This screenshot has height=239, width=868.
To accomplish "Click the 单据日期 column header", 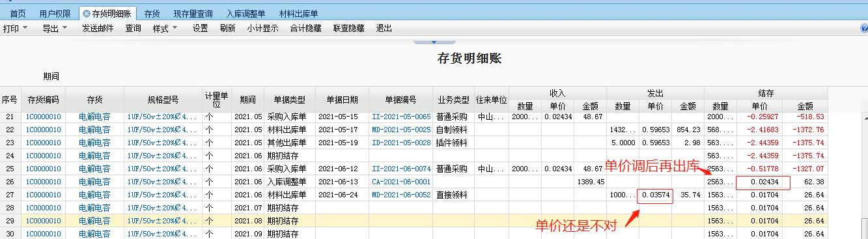I will [342, 100].
